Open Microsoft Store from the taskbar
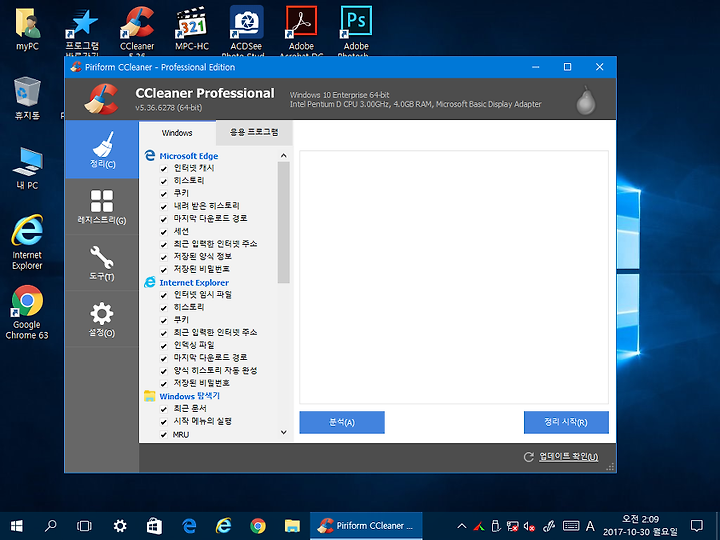 click(154, 526)
